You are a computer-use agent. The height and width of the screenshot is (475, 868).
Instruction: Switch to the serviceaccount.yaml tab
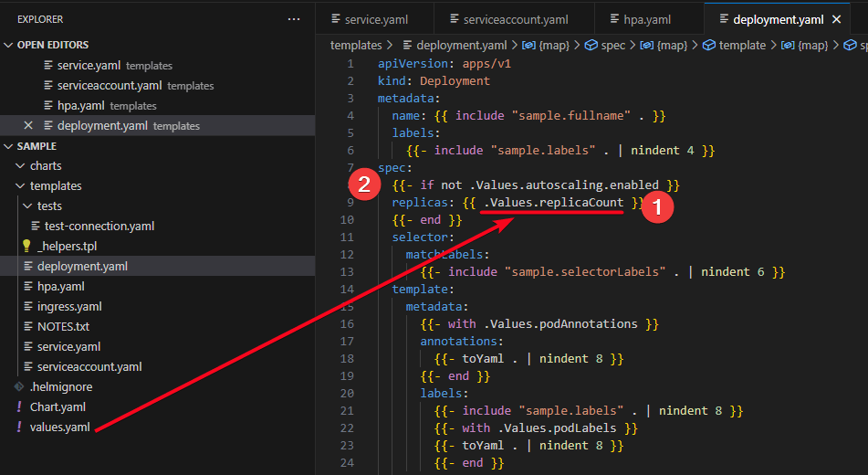pyautogui.click(x=515, y=19)
